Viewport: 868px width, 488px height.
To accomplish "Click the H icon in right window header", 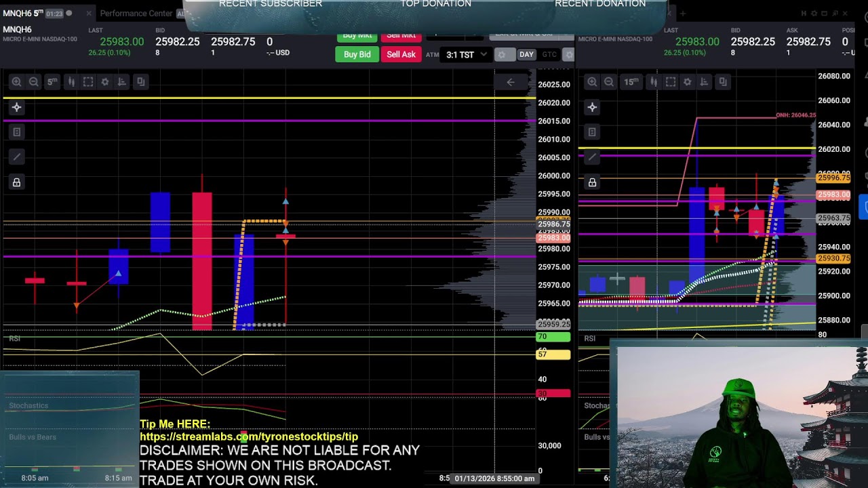I will tap(804, 14).
